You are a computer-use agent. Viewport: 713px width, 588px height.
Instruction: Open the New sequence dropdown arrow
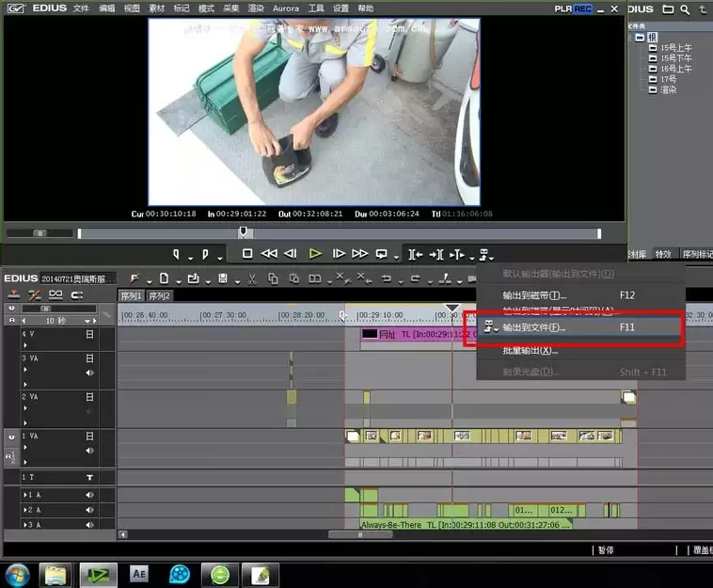pos(179,282)
